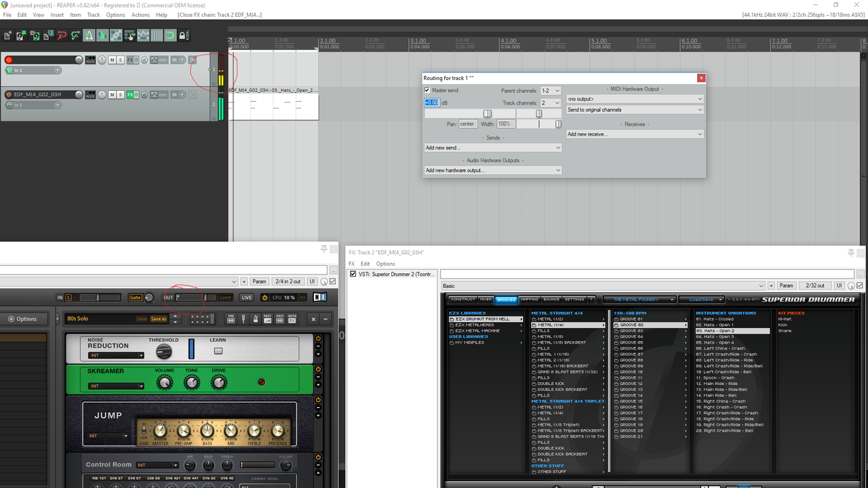The image size is (868, 488).
Task: Toggle envelope move with items icon
Action: 143,35
